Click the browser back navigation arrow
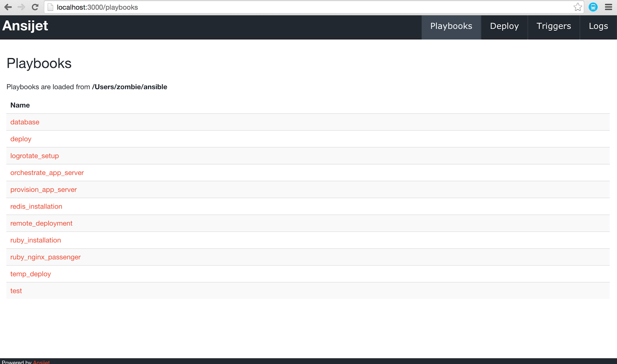This screenshot has width=617, height=364. (x=8, y=7)
